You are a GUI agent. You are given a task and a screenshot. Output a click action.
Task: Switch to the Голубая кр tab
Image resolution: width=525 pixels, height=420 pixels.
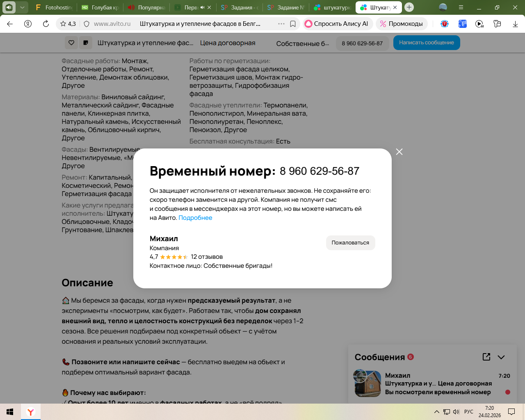(x=100, y=7)
